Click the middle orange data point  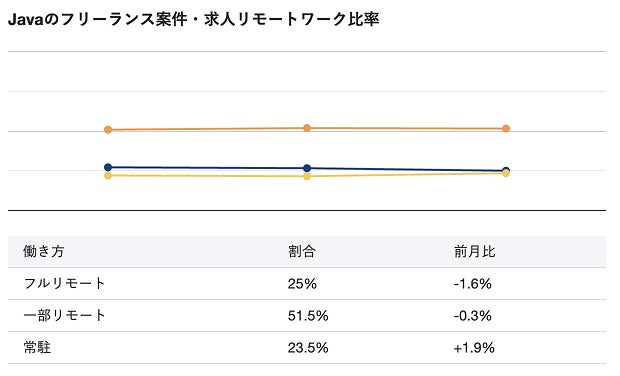[307, 128]
